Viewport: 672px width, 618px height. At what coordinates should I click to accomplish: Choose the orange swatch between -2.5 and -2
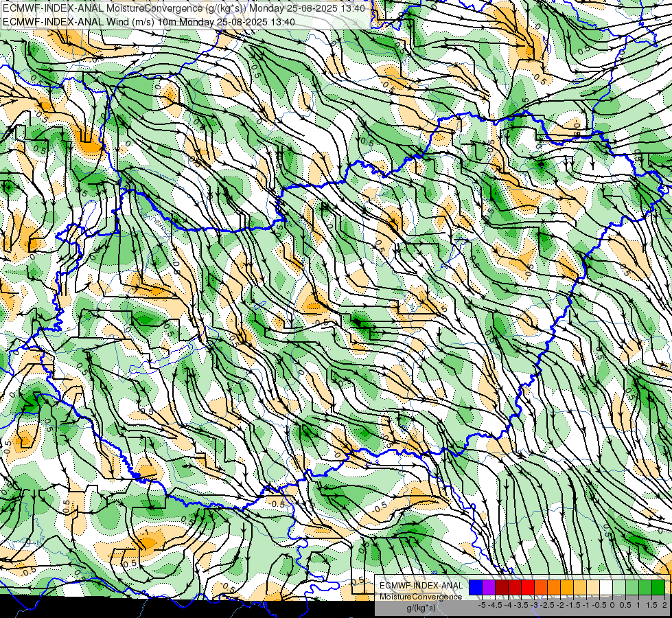click(x=554, y=587)
